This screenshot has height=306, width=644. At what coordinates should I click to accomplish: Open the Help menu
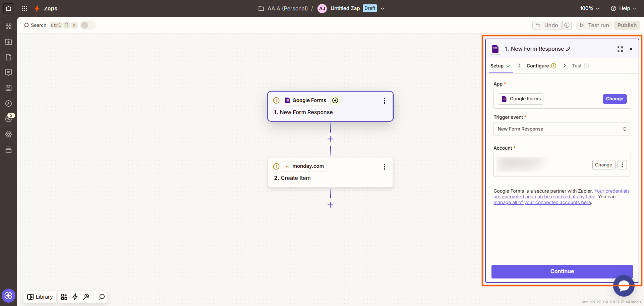click(623, 8)
